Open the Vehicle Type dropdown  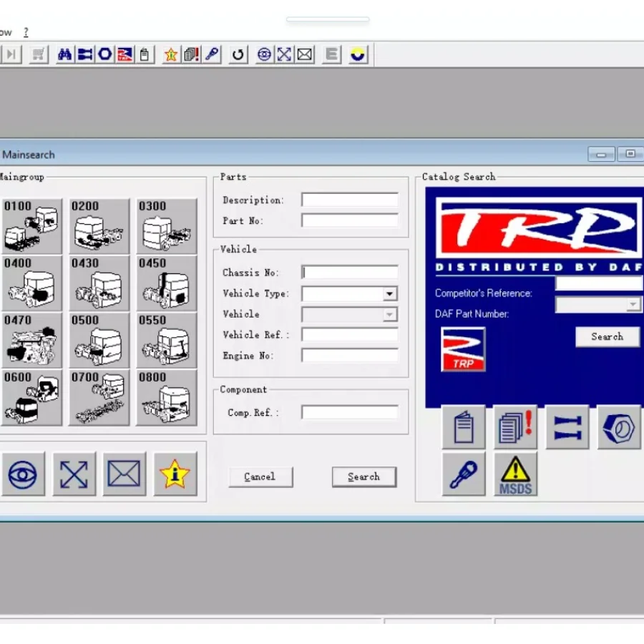click(390, 293)
